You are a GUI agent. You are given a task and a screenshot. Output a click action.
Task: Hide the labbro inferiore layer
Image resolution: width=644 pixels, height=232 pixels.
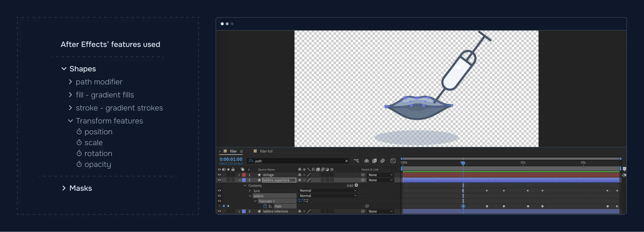219,211
